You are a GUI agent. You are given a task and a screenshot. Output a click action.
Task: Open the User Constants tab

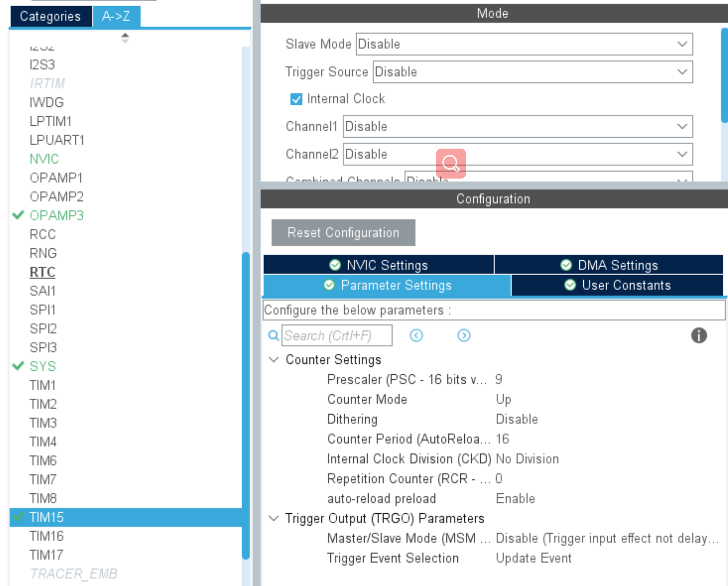click(x=617, y=285)
